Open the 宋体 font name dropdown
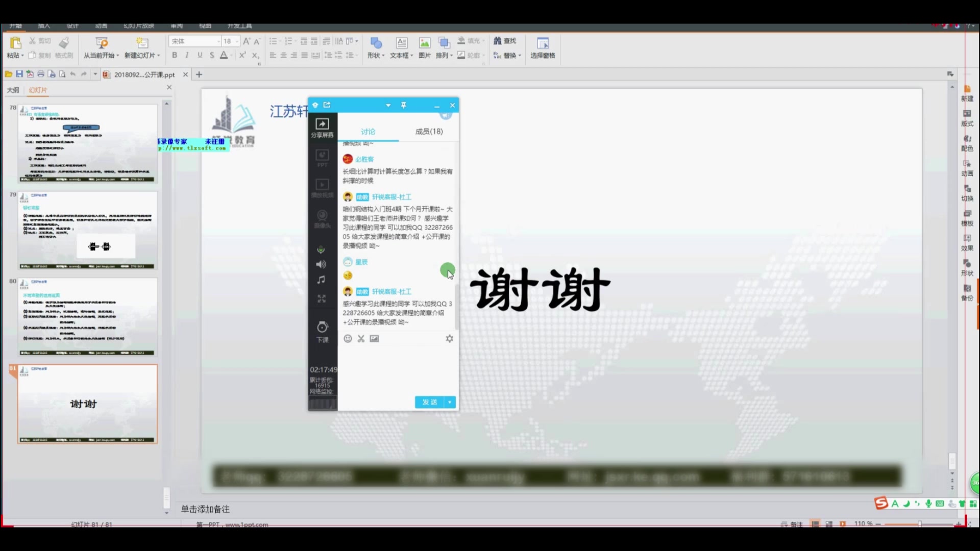 tap(218, 41)
